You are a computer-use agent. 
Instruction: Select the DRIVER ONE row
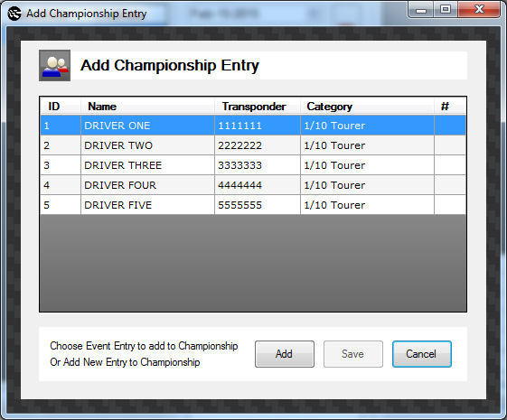[253, 126]
